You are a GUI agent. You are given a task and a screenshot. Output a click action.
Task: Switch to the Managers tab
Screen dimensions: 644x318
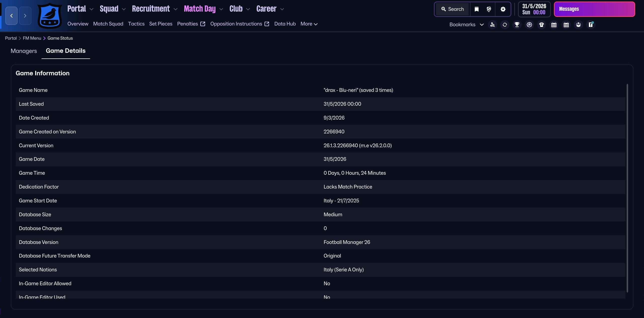(24, 51)
